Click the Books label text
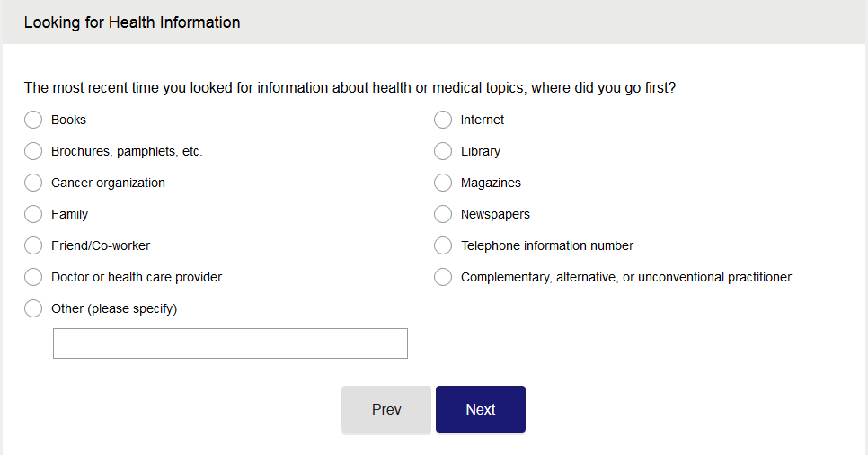868x455 pixels. (x=69, y=120)
